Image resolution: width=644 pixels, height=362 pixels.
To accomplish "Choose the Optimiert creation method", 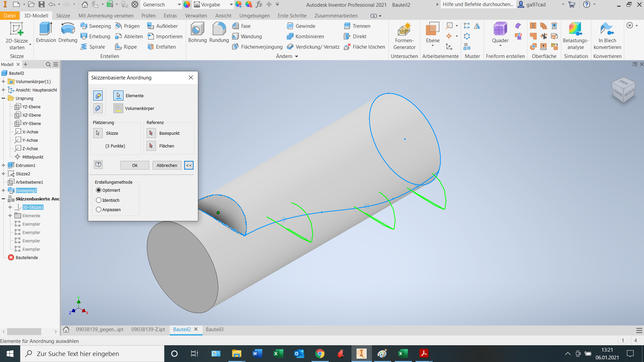I will pyautogui.click(x=98, y=190).
